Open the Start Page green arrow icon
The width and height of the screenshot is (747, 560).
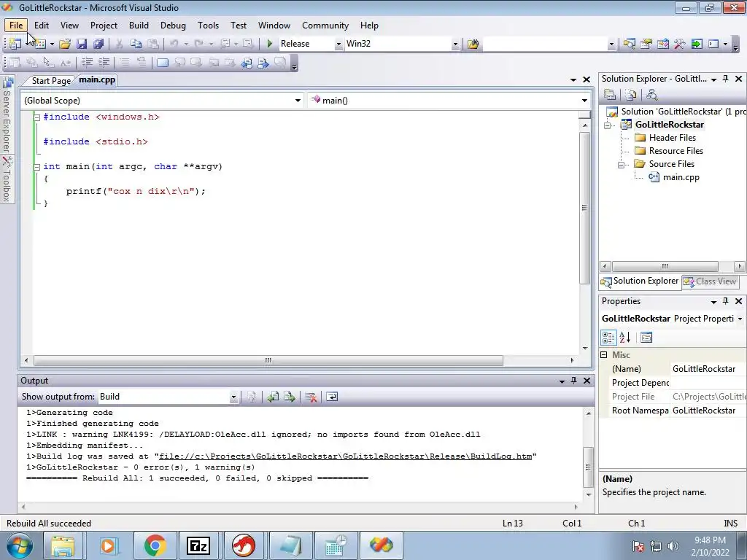click(x=697, y=44)
